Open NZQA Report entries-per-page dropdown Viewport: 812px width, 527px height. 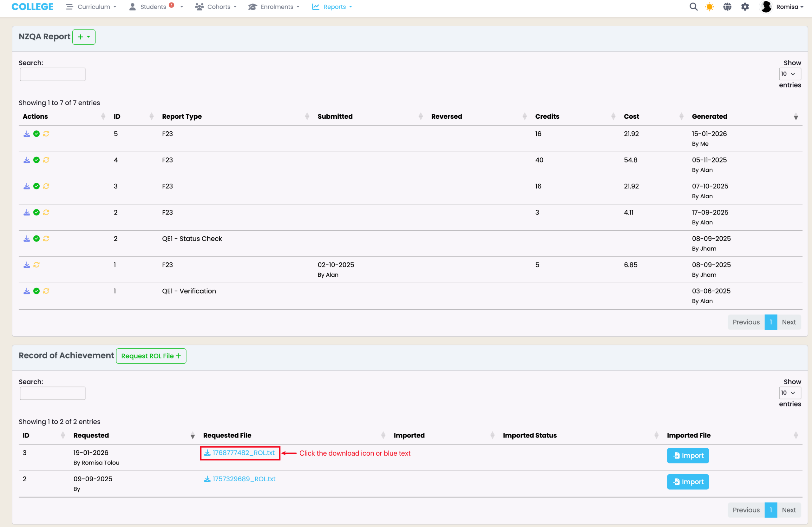coord(789,74)
